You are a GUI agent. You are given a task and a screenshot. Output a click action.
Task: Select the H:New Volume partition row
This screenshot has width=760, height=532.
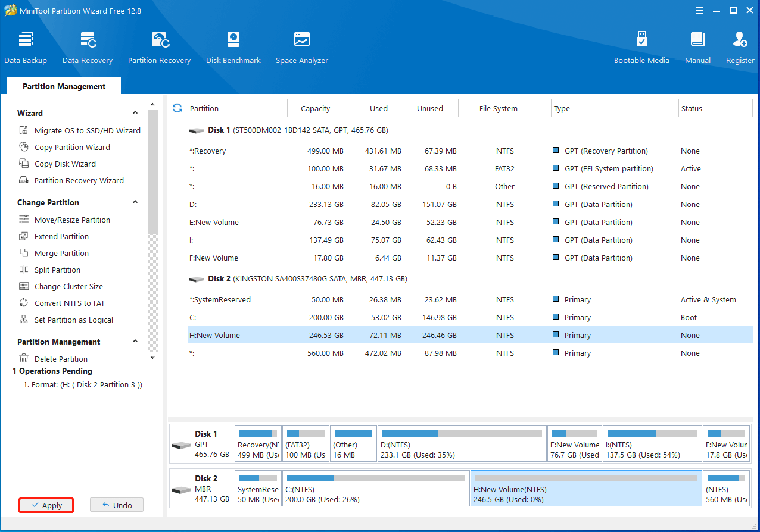coord(470,335)
